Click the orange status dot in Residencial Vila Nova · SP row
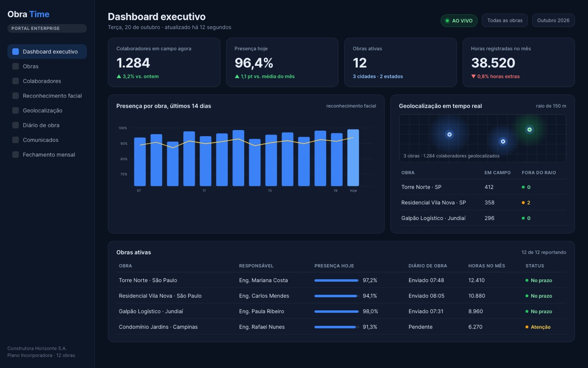The width and height of the screenshot is (588, 368). (x=523, y=203)
